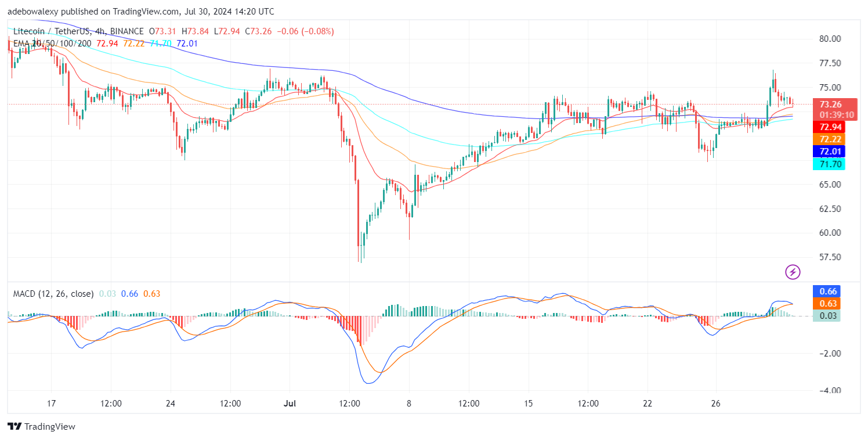Click the 22 date label on time axis
Viewport: 868px width, 439px height.
click(x=648, y=404)
